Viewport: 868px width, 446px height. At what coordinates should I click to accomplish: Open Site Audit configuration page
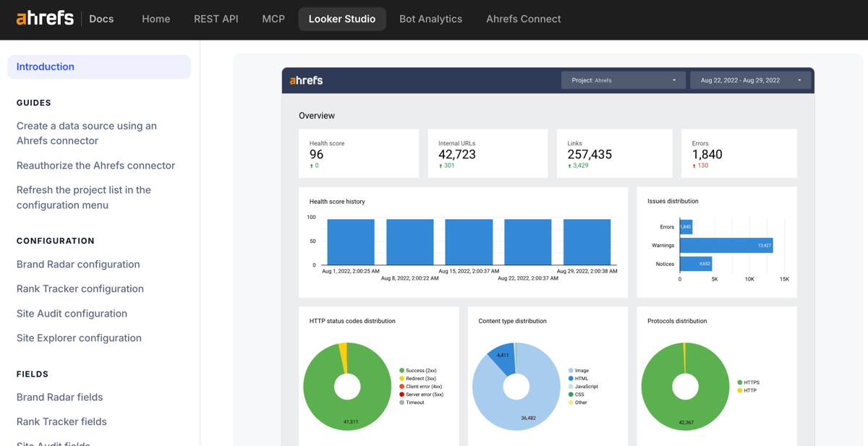pos(72,314)
